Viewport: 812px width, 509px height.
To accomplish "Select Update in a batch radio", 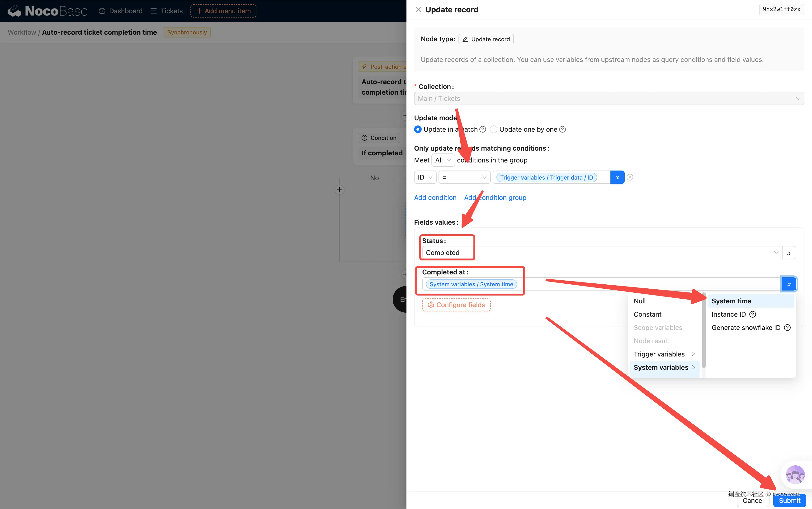I will [x=418, y=129].
